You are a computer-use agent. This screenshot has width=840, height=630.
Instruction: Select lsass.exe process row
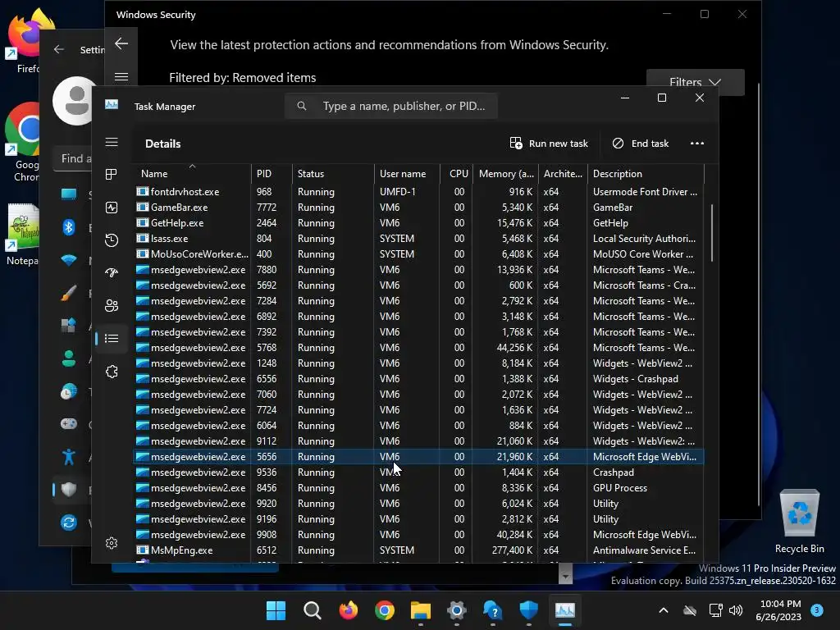point(418,239)
